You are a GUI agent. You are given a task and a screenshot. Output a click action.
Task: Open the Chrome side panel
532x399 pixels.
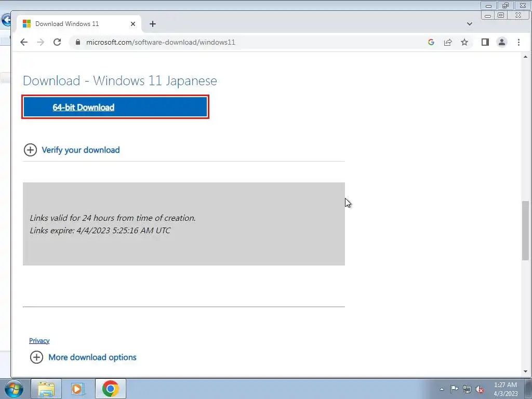click(485, 42)
